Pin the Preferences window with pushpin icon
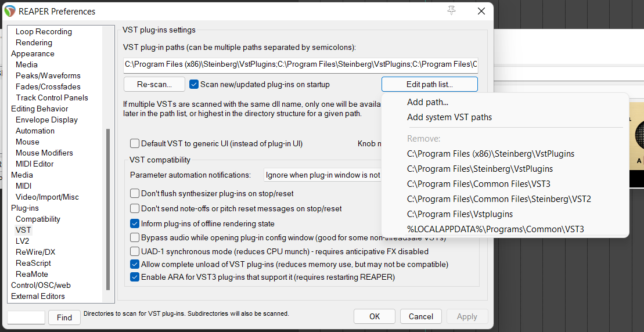Image resolution: width=644 pixels, height=332 pixels. coord(452,11)
